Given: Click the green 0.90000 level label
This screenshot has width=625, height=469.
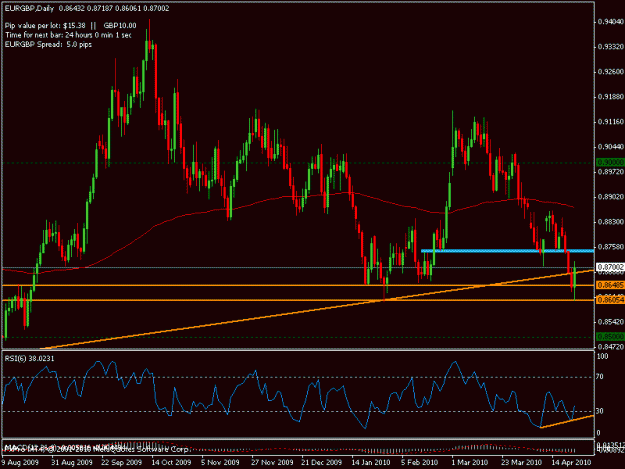Looking at the screenshot, I should point(610,163).
